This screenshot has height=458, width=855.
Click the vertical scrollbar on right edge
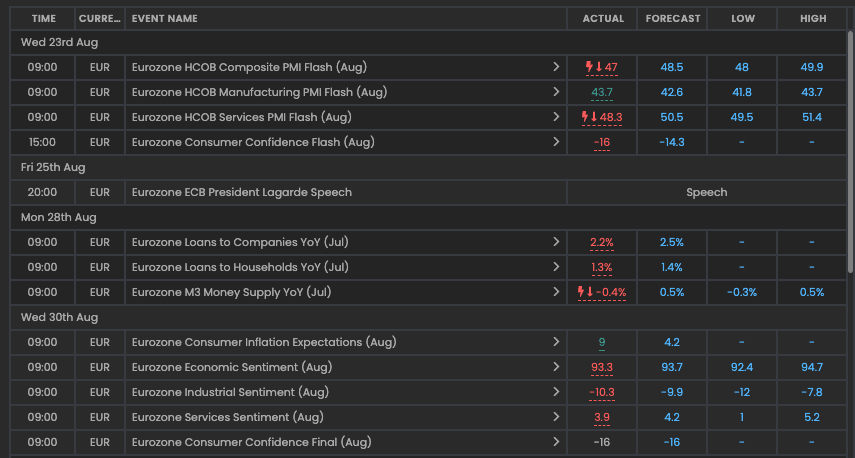[850, 150]
